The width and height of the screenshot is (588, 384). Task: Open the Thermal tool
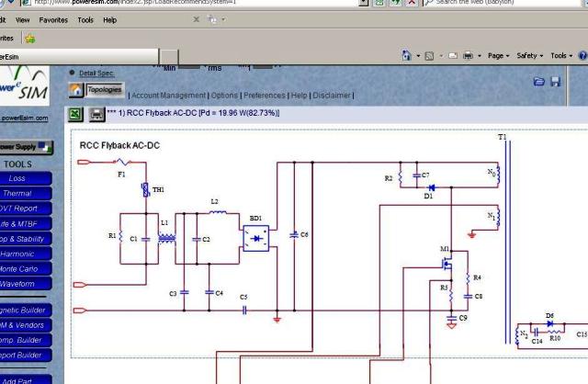click(26, 194)
